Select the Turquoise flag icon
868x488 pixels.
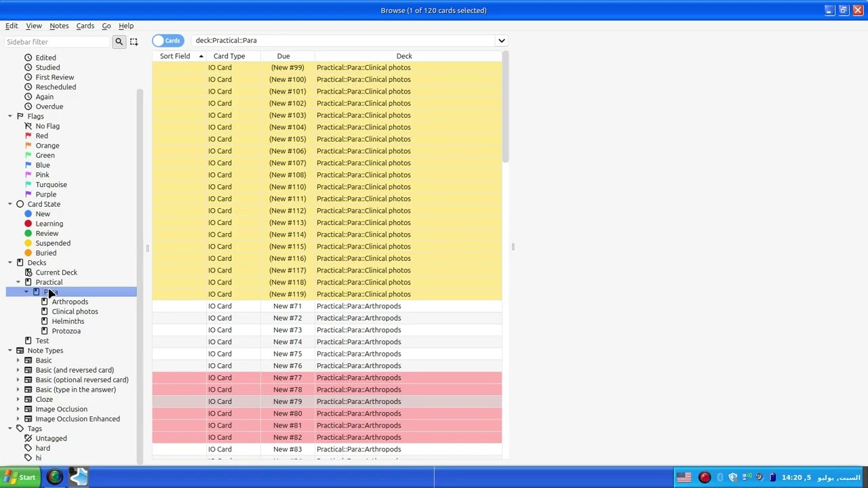tap(28, 185)
